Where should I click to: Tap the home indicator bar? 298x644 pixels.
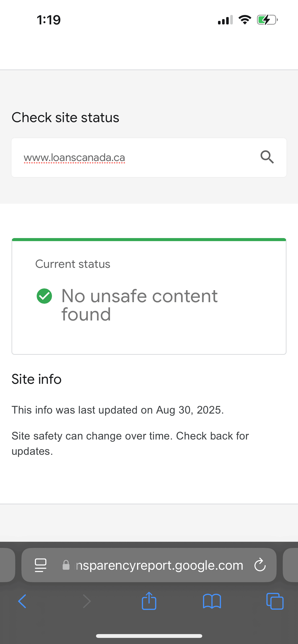[x=149, y=636]
